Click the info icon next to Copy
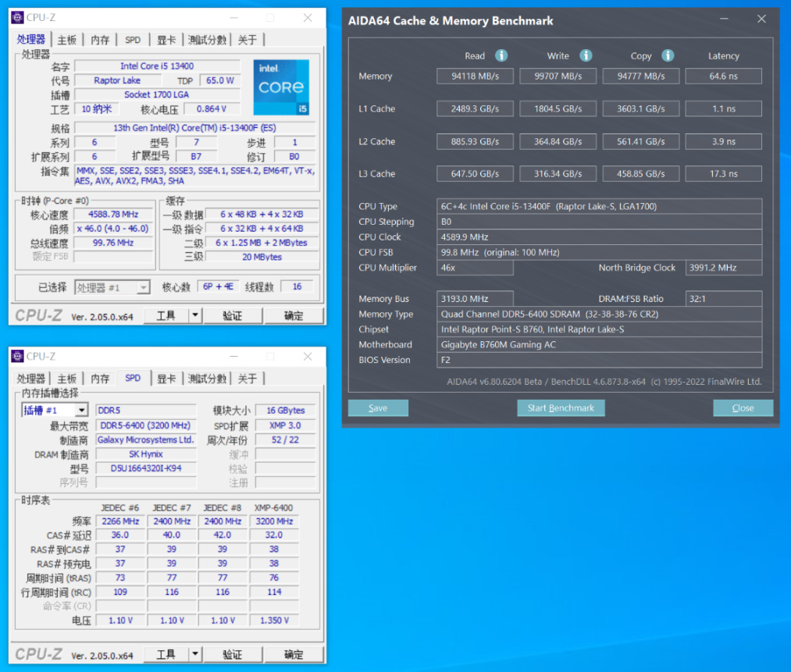 [668, 55]
